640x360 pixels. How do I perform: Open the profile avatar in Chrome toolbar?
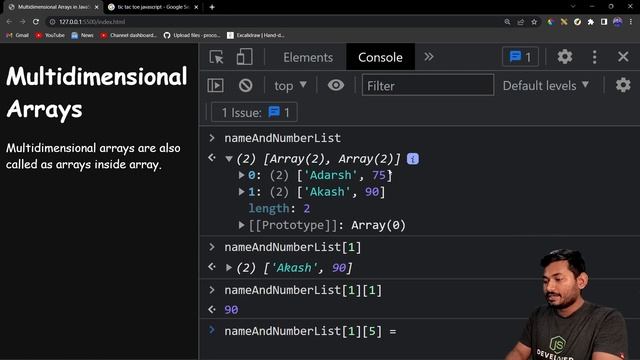(x=618, y=22)
